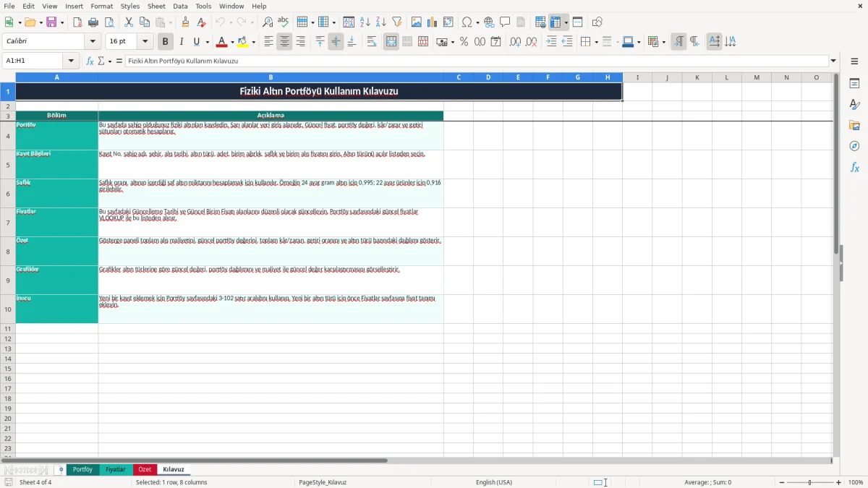
Task: Toggle Center Vertically alignment
Action: click(x=336, y=42)
